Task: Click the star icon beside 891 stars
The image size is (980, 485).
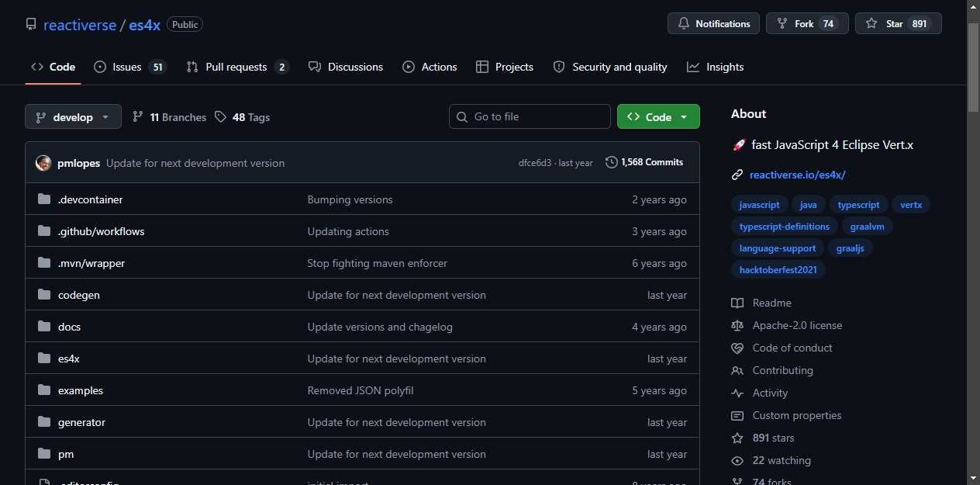Action: pyautogui.click(x=737, y=438)
